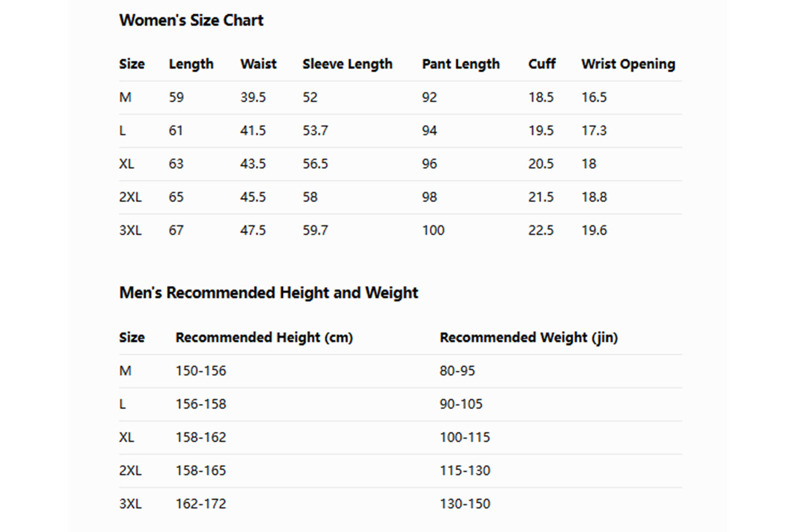This screenshot has height=532, width=795.
Task: Select the height range 158-162 cell
Action: 201,437
